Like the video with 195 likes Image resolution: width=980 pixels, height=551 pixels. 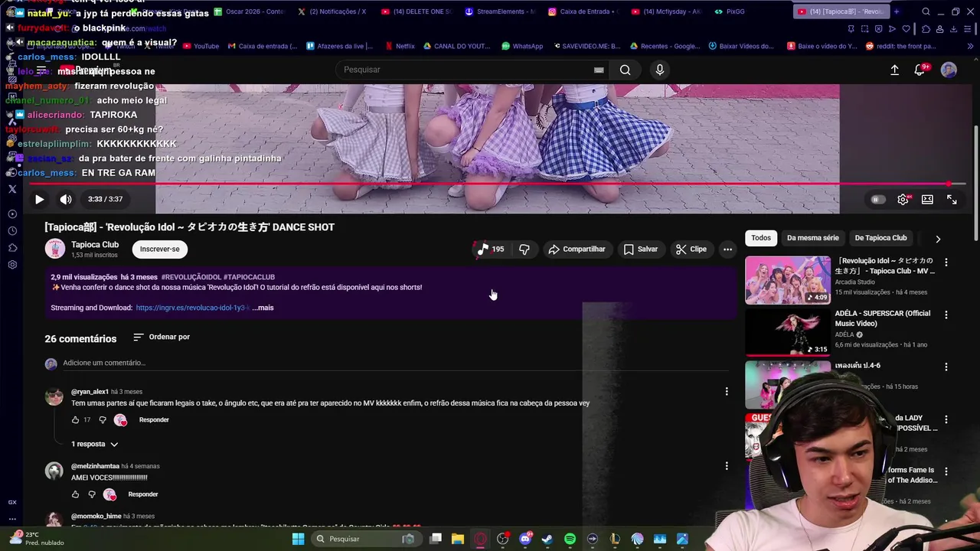pos(491,249)
